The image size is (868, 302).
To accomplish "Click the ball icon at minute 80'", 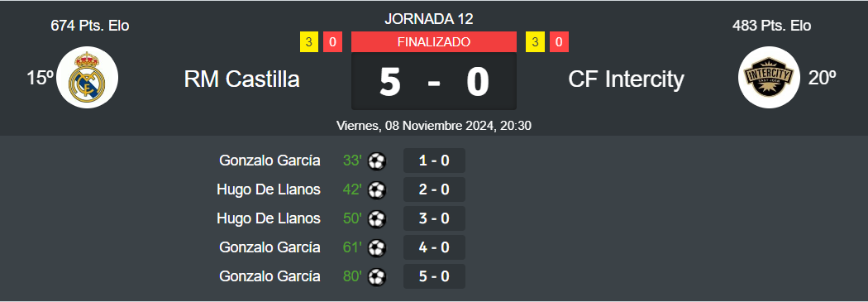I will (377, 276).
